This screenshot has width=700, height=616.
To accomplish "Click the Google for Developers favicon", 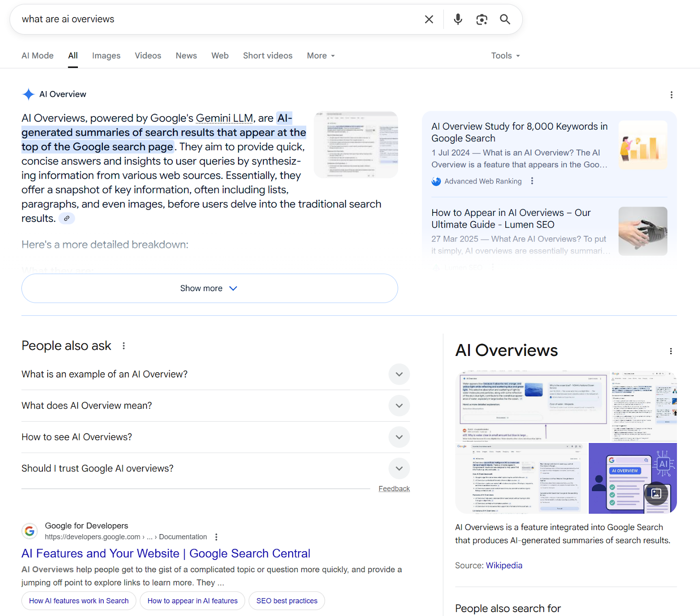I will (29, 531).
